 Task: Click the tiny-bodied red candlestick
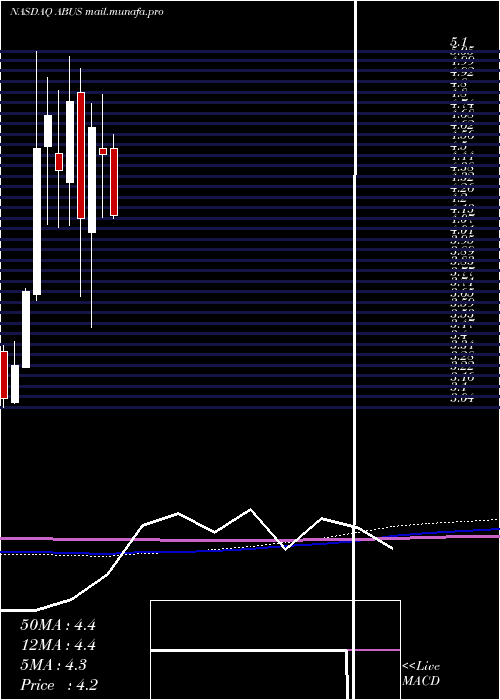[103, 151]
